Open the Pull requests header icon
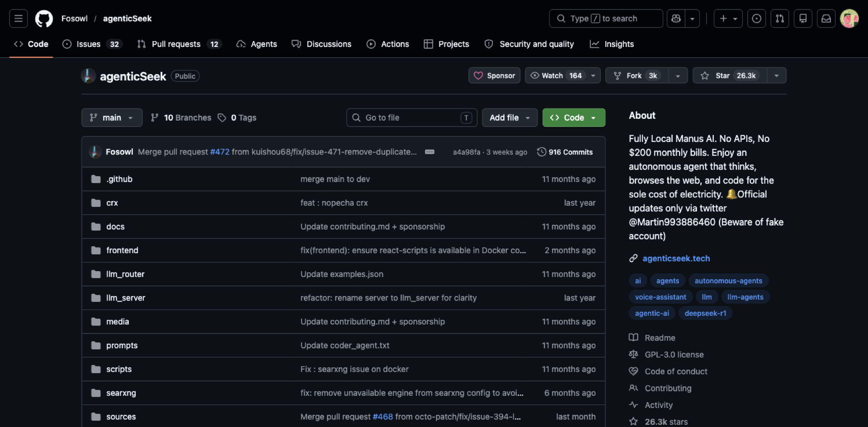The image size is (868, 427). coord(780,19)
